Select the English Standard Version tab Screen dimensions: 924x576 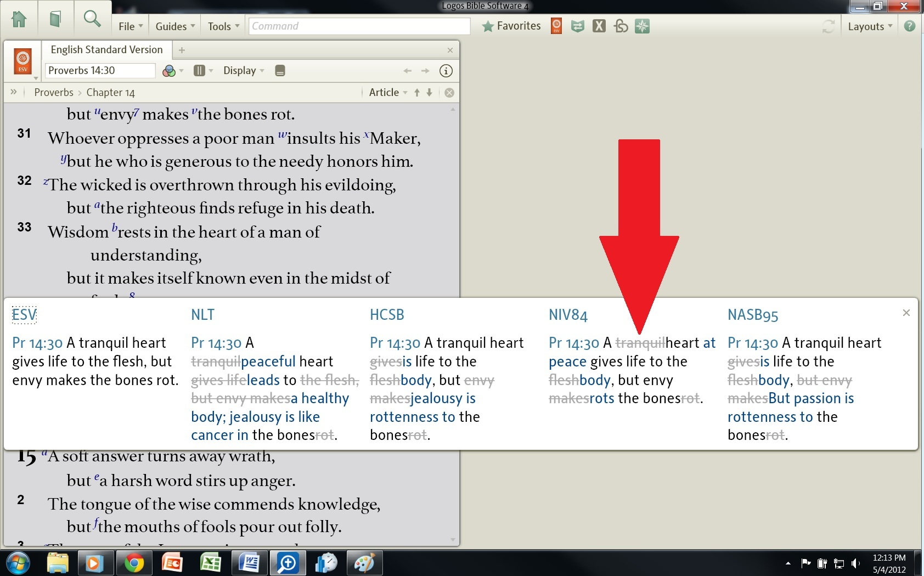point(107,50)
